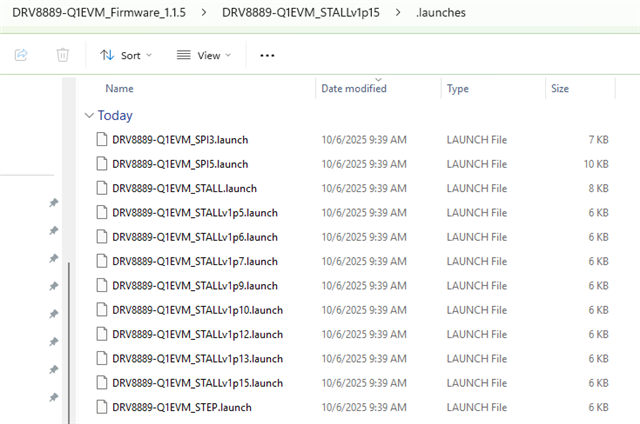Click the vertical scrollbar of navigation pane
Image resolution: width=640 pixels, height=424 pixels.
[x=69, y=343]
